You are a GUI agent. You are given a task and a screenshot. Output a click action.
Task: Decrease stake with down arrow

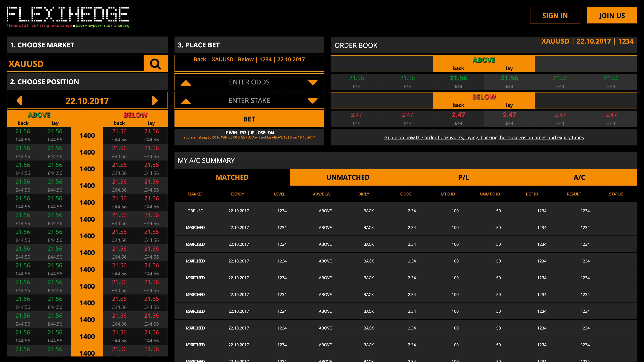click(312, 101)
